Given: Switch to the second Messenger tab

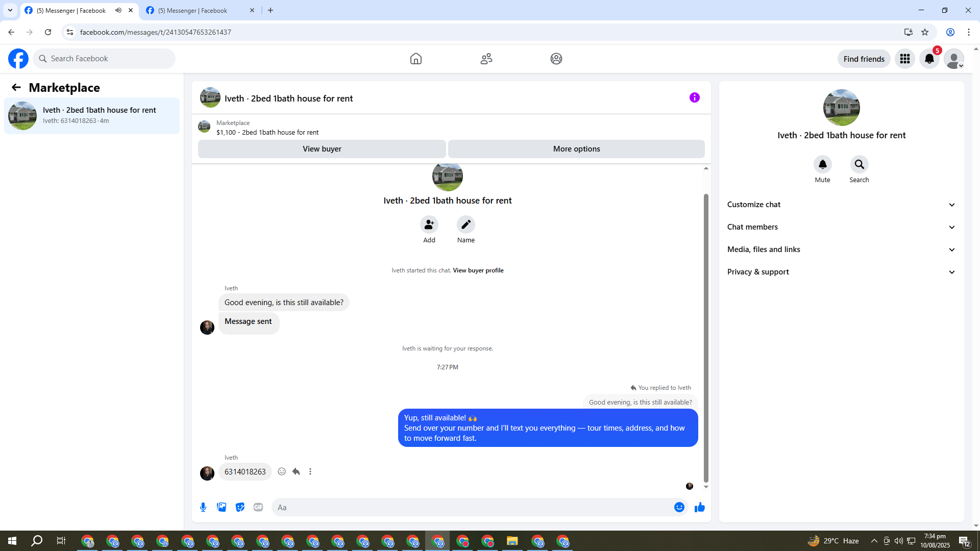Looking at the screenshot, I should coord(194,10).
